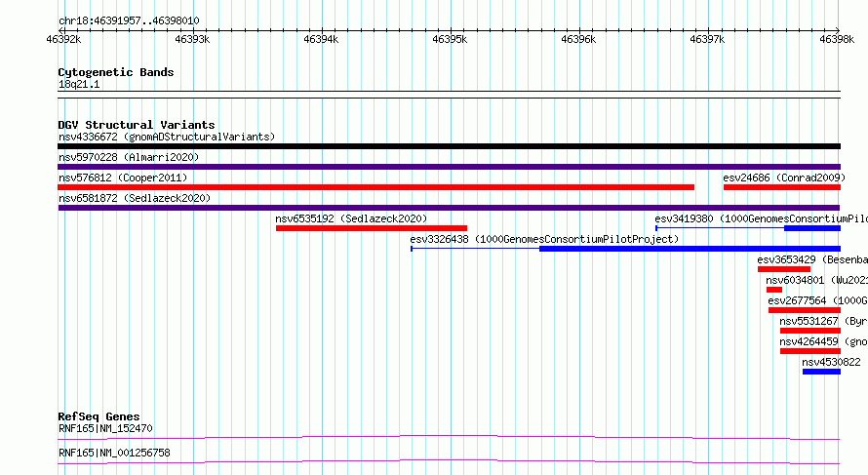The height and width of the screenshot is (475, 868).
Task: Open nsv4264459 variant label
Action: coord(824,341)
